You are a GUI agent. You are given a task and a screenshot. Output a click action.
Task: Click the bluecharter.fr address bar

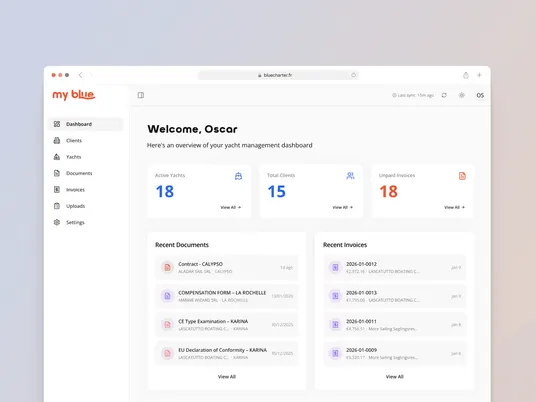tap(278, 75)
